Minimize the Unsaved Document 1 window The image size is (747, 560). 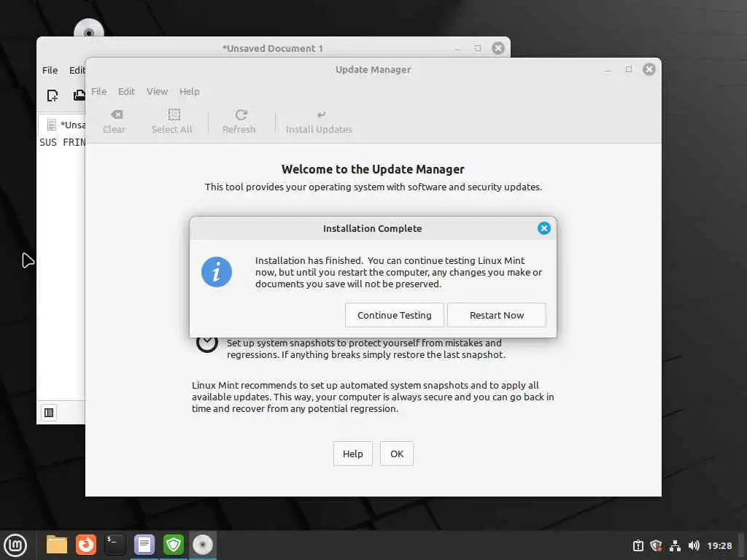pyautogui.click(x=458, y=49)
